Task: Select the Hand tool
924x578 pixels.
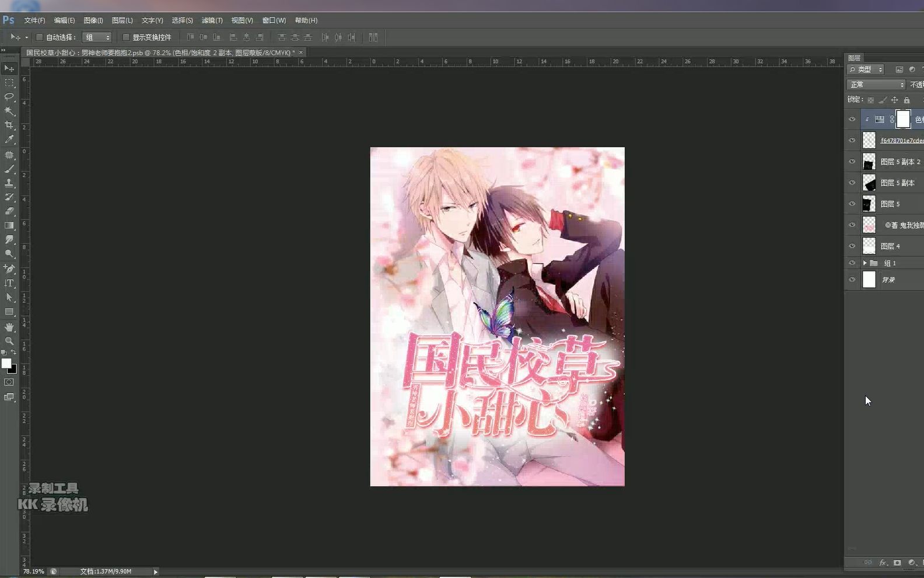Action: (9, 327)
